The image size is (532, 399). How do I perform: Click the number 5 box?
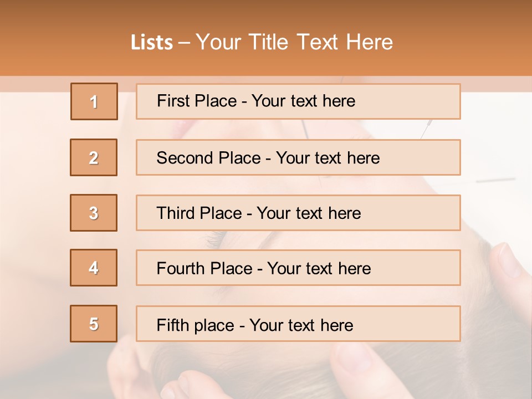(x=94, y=324)
